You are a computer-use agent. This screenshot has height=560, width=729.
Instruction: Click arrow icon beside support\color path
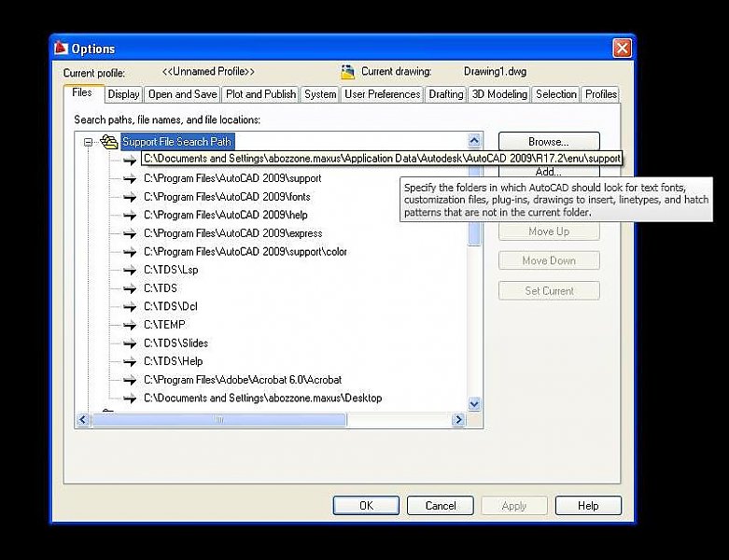(129, 252)
